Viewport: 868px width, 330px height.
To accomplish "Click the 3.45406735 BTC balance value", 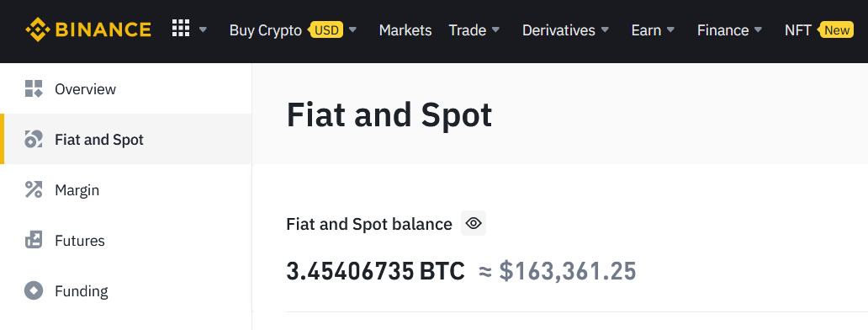I will click(375, 271).
